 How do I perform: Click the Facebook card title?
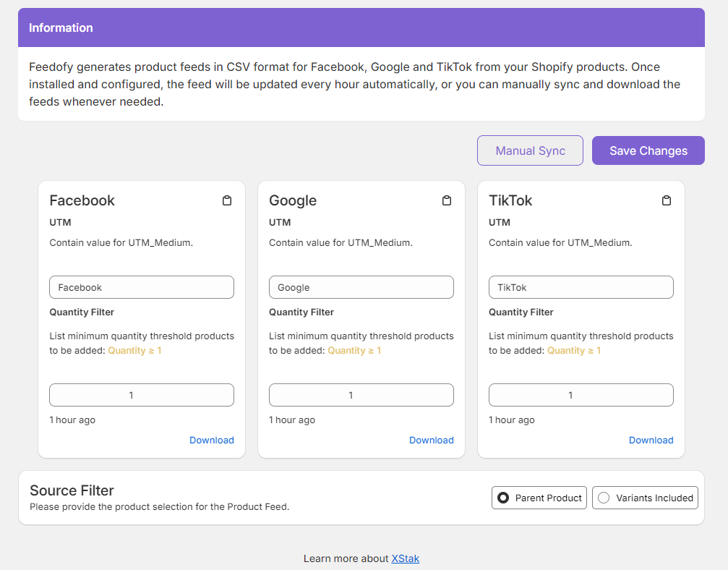[82, 200]
